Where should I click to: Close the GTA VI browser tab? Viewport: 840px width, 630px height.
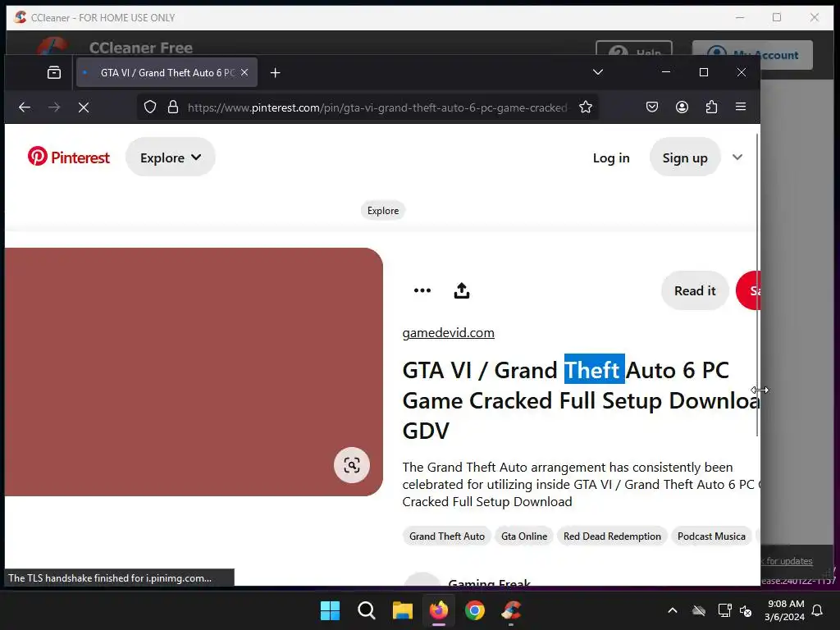click(x=244, y=72)
